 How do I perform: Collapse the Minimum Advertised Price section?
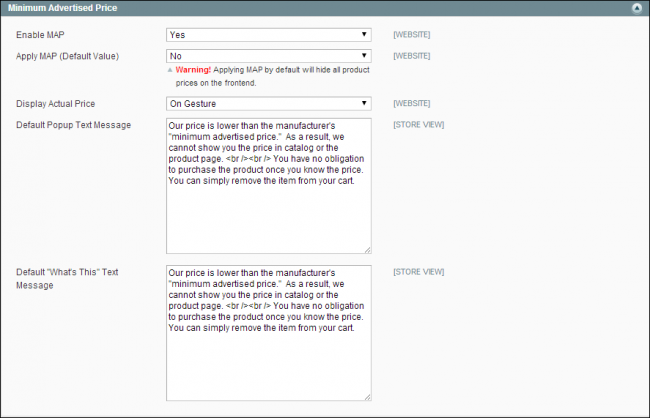coord(637,8)
